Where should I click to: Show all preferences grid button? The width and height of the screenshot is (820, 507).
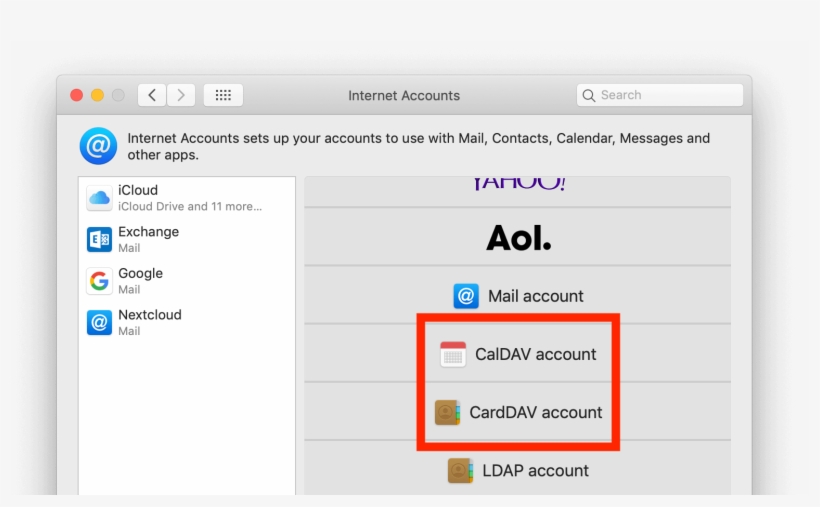[223, 95]
